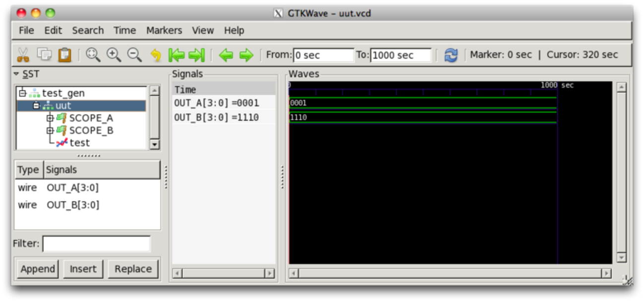This screenshot has height=302, width=644.
Task: Open the Search menu
Action: coord(88,30)
